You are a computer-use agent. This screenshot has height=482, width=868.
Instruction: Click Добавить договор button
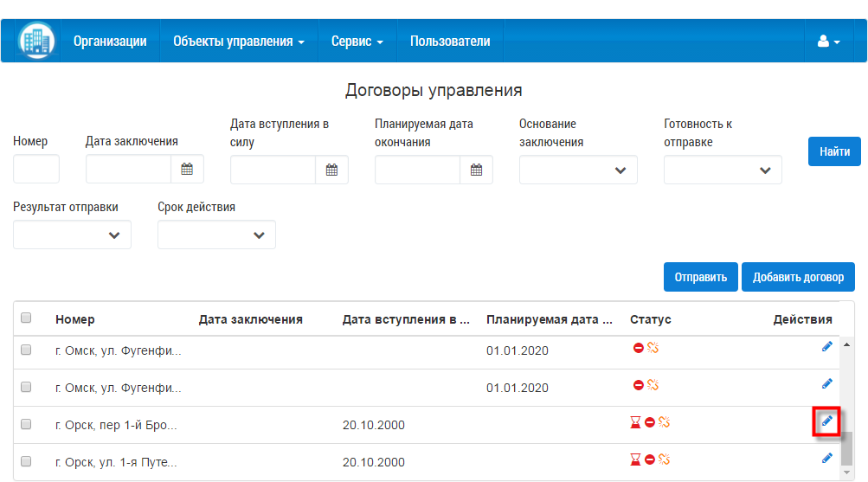coord(798,277)
